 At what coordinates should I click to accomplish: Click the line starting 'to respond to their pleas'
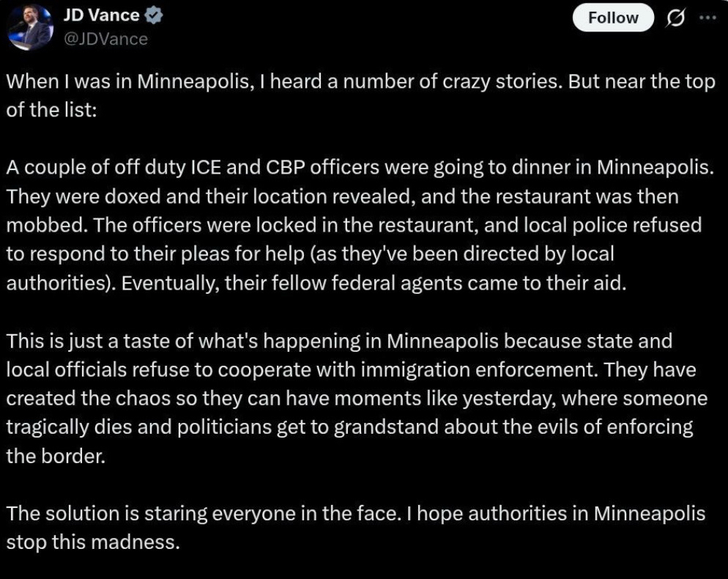pos(309,254)
